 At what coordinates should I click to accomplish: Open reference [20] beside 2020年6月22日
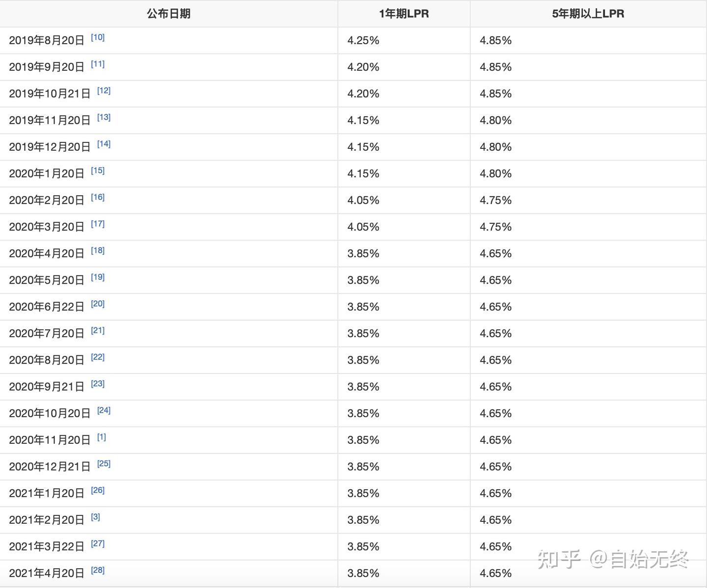click(98, 304)
